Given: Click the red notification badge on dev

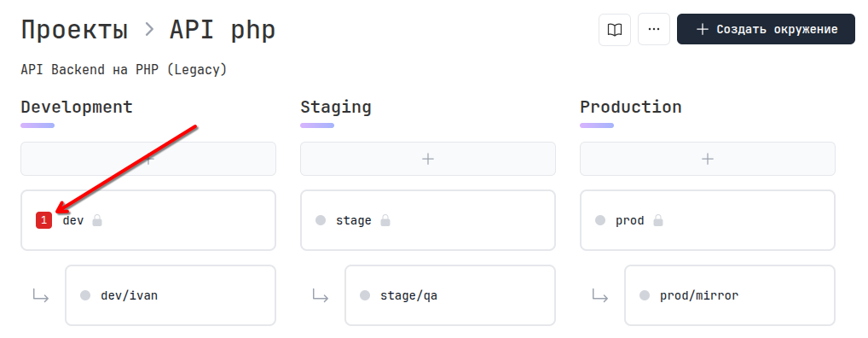Looking at the screenshot, I should coord(43,220).
